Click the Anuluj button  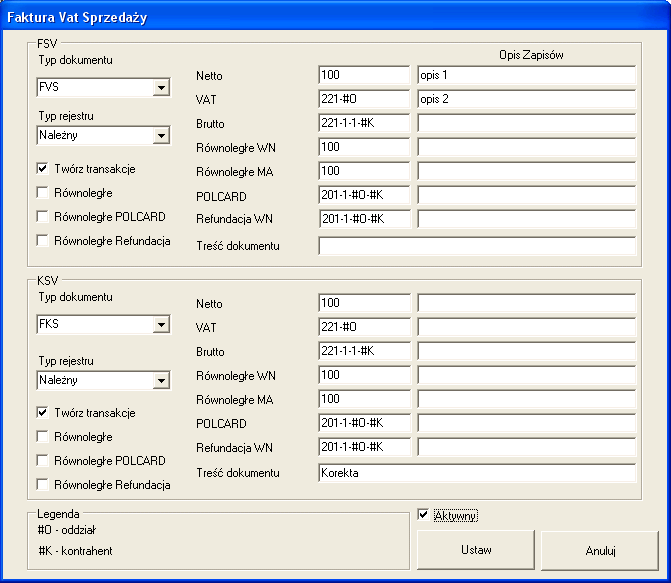tap(600, 550)
